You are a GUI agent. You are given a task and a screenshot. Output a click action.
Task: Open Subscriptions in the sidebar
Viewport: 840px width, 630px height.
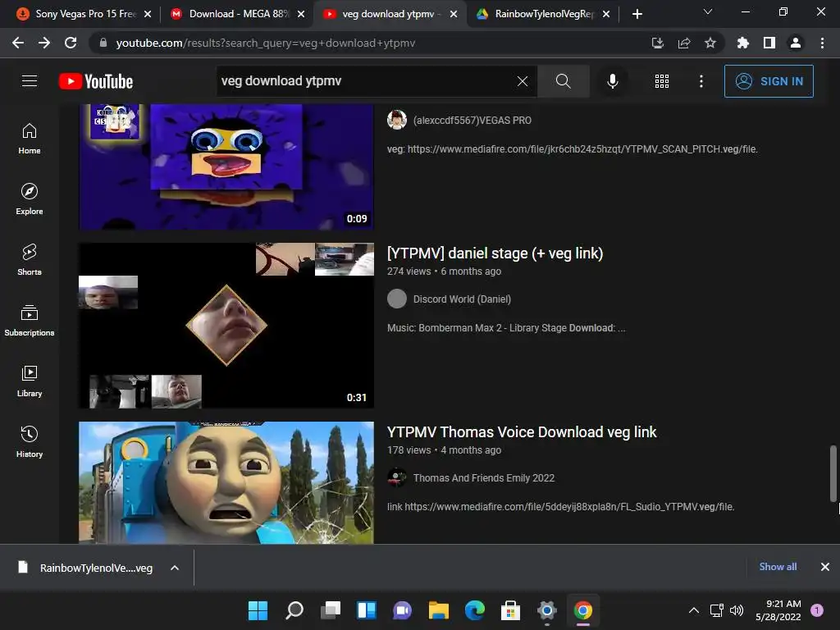coord(30,321)
